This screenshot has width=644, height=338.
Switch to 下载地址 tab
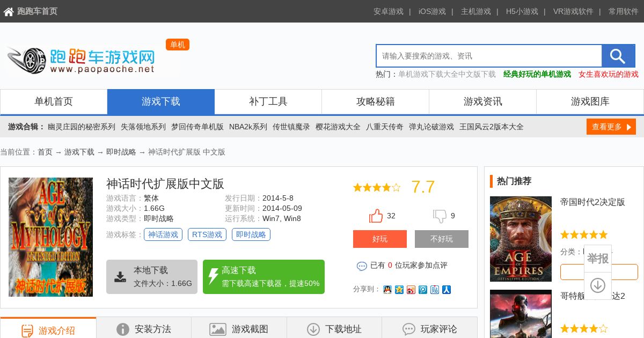coord(334,328)
